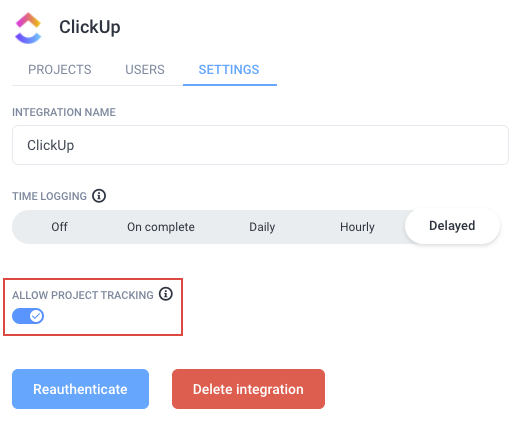Viewport: 525px width, 436px height.
Task: Click the Reauthenticate button
Action: click(80, 389)
